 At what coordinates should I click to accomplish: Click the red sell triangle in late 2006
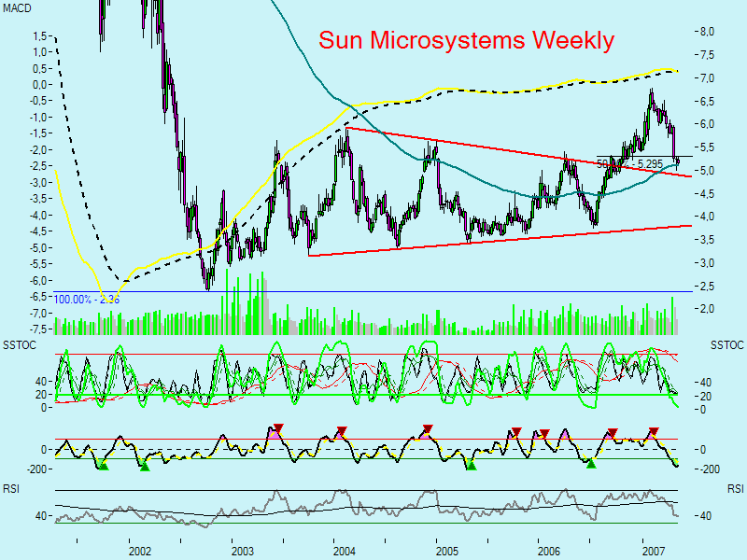click(x=613, y=432)
